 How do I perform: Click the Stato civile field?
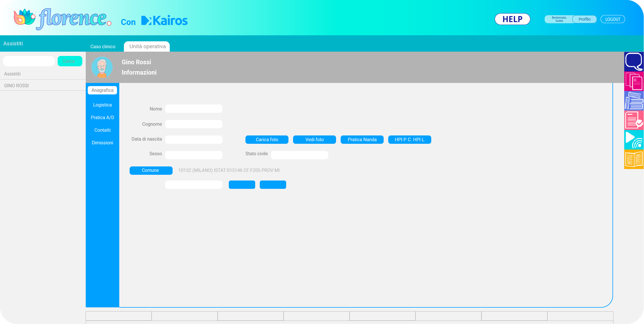299,155
